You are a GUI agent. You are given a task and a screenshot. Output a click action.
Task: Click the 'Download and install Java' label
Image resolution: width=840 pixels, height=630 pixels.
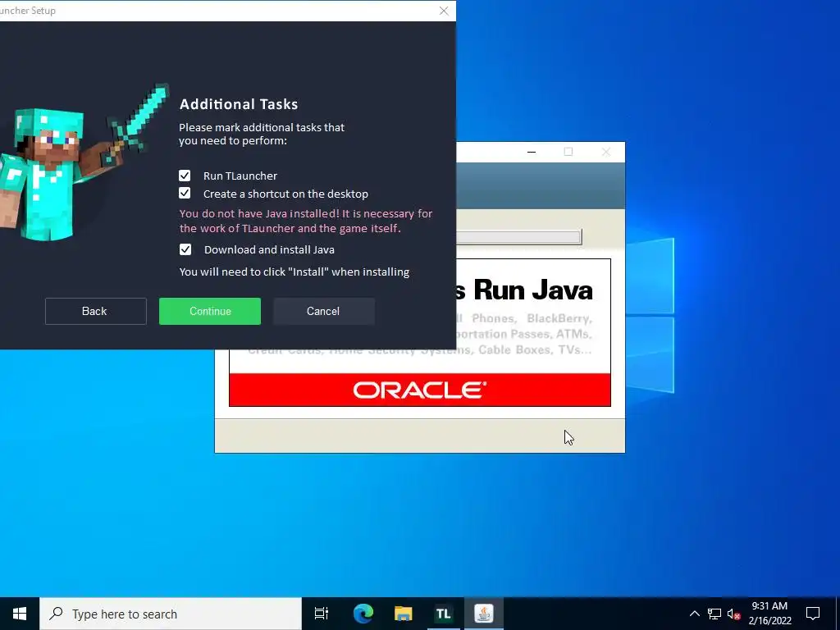[269, 249]
